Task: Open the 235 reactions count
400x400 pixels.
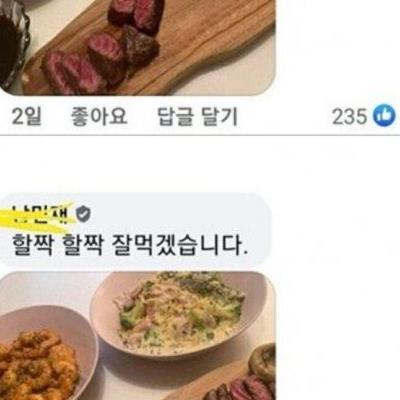Action: click(349, 117)
